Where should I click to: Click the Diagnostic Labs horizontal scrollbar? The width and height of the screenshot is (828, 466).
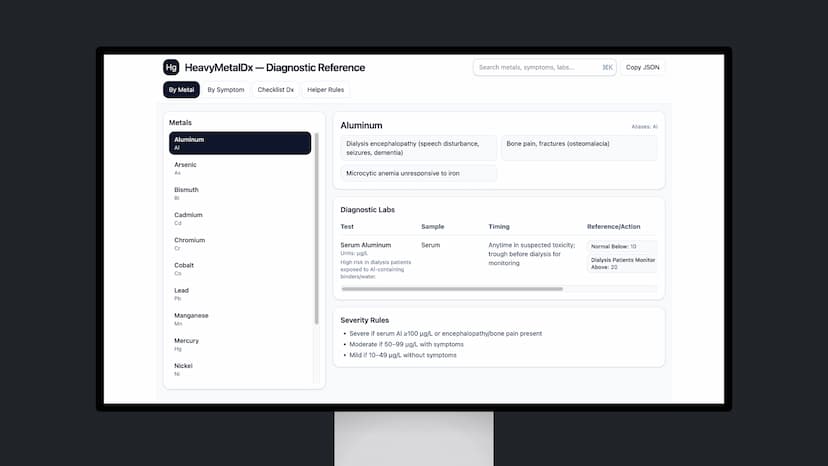point(452,289)
